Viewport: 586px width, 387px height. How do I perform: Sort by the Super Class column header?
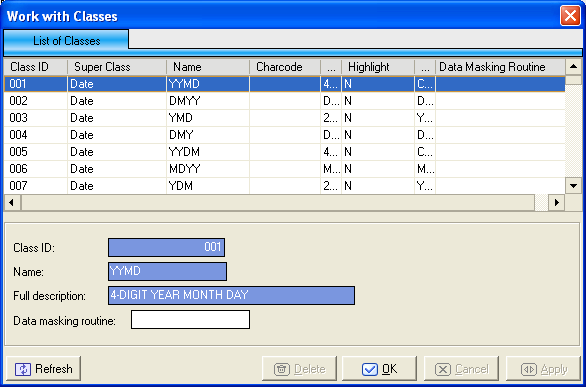click(117, 67)
